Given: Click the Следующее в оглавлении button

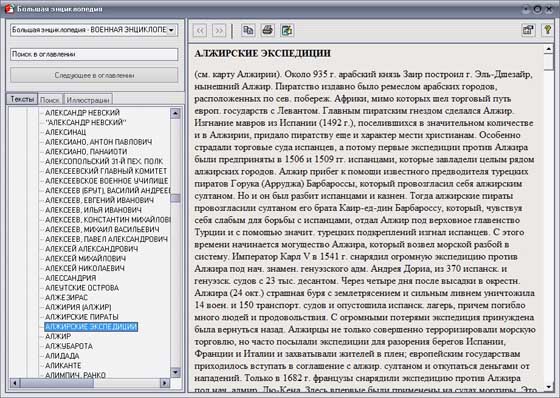Looking at the screenshot, I should tap(94, 75).
